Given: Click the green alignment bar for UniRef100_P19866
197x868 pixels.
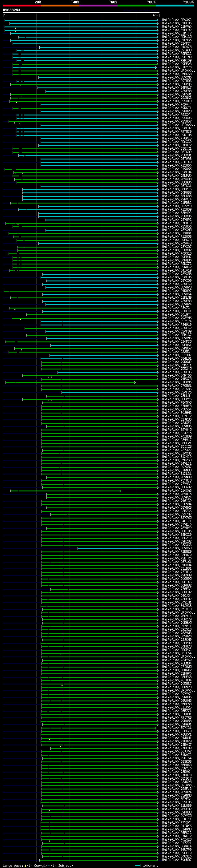Looking at the screenshot, I should coord(81,169).
